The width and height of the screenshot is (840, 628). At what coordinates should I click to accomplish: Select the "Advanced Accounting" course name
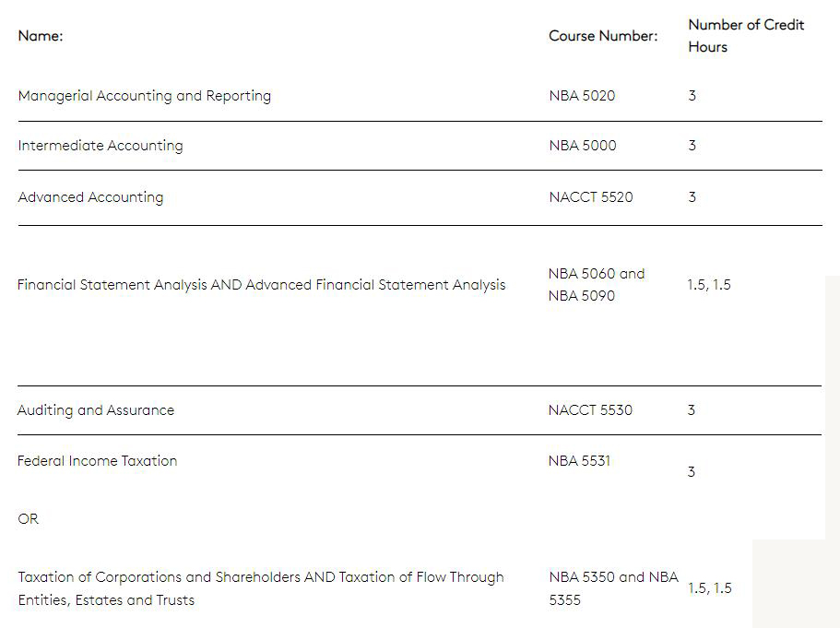(x=90, y=197)
